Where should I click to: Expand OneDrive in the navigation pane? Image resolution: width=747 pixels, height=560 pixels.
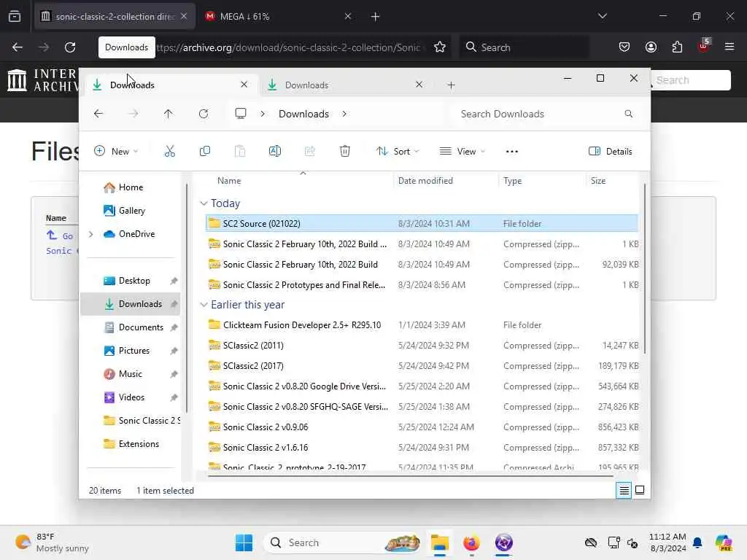[x=91, y=234]
